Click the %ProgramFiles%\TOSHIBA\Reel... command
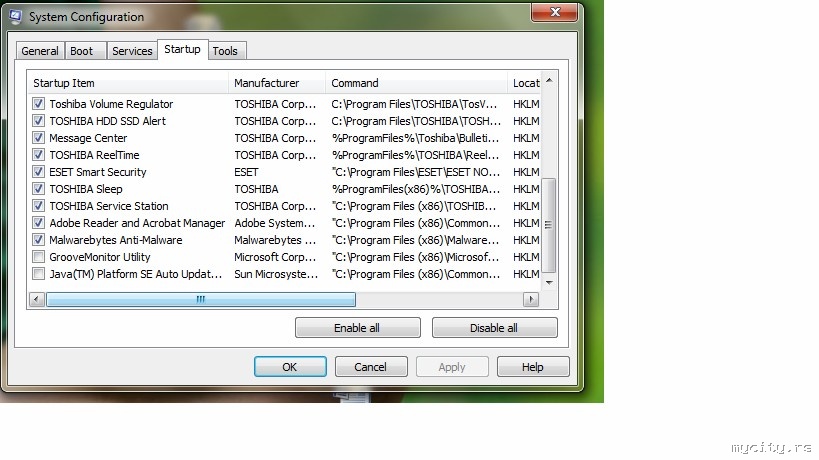 (415, 155)
